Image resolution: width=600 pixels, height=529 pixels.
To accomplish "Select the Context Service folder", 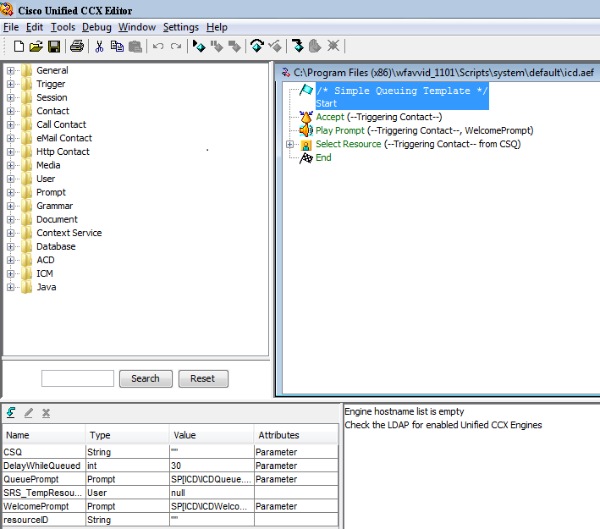I will click(x=69, y=233).
